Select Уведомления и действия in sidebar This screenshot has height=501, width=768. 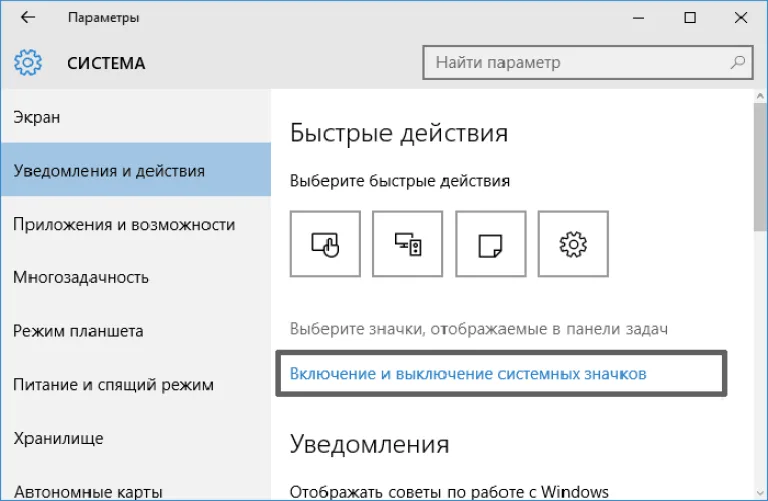136,170
